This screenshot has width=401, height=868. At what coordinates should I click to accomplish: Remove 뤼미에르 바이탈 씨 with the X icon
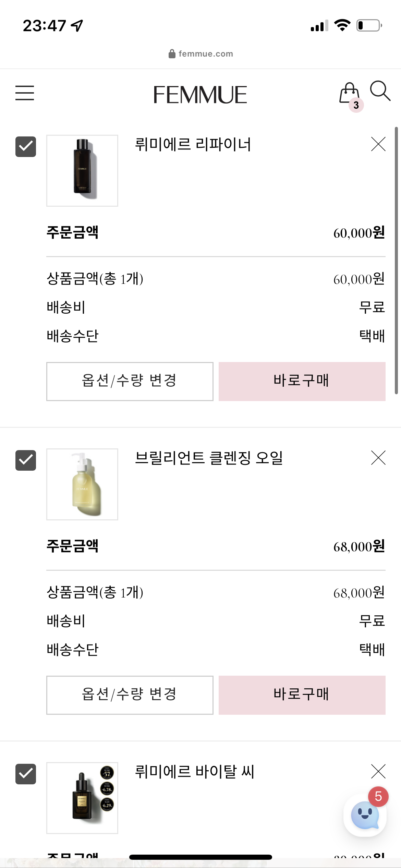pyautogui.click(x=378, y=771)
